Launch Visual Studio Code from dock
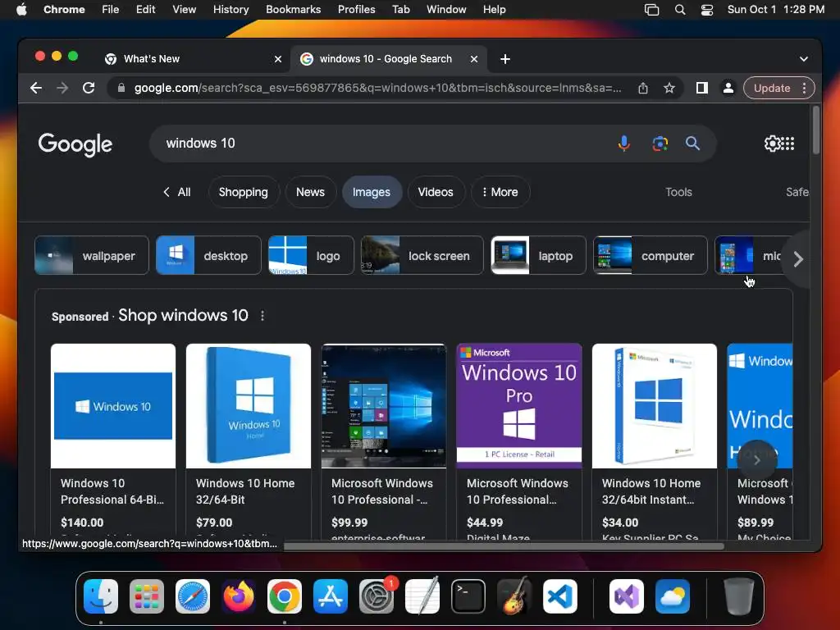This screenshot has width=840, height=630. (x=559, y=596)
